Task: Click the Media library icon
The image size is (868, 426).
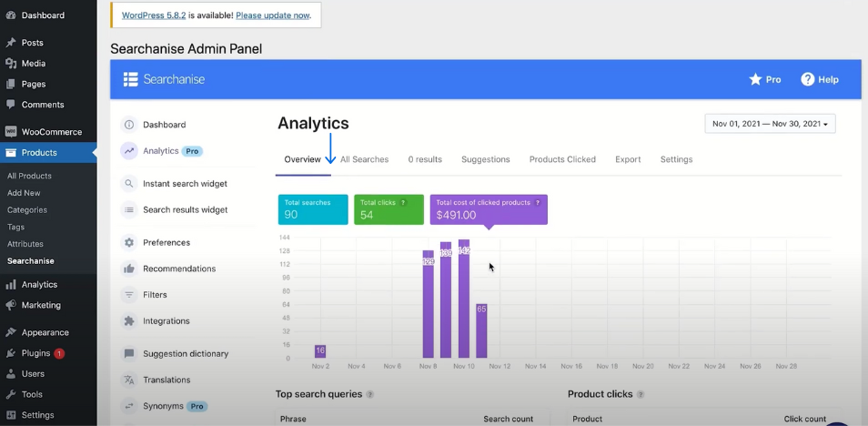Action: 11,63
